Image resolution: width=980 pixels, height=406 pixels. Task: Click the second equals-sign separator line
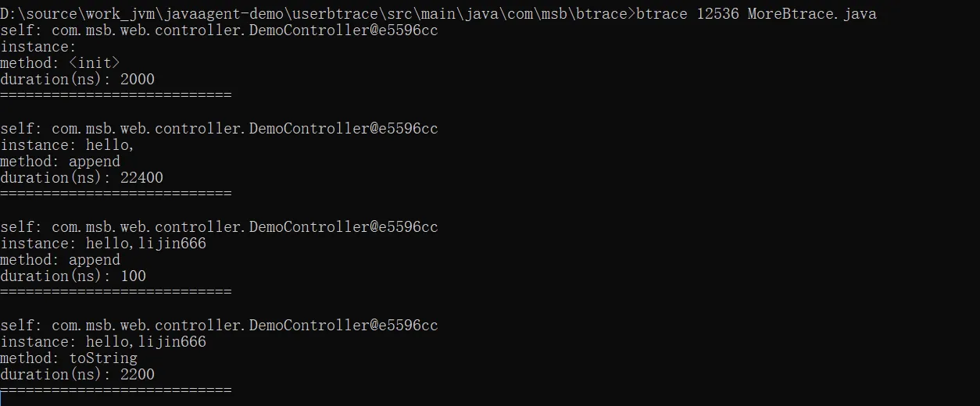click(116, 194)
